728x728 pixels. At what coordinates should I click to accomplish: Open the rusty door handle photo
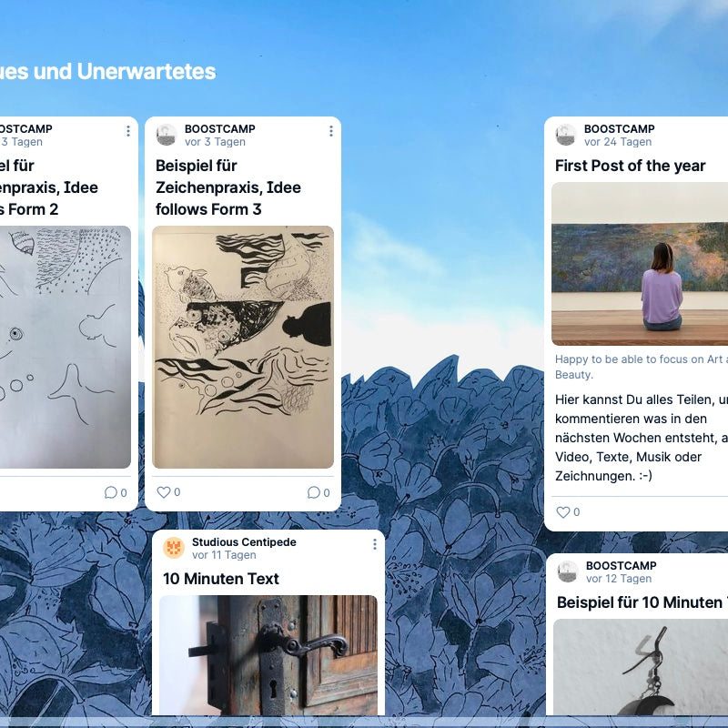268,655
